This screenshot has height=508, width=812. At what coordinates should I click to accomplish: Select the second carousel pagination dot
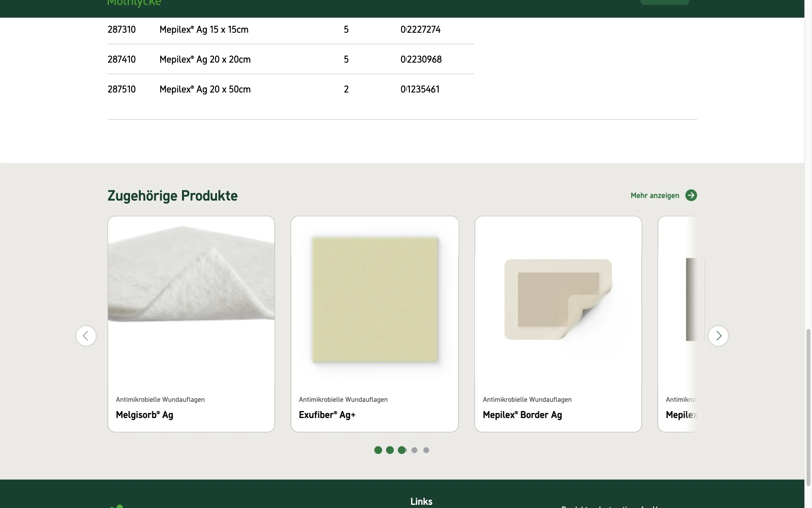pyautogui.click(x=390, y=450)
